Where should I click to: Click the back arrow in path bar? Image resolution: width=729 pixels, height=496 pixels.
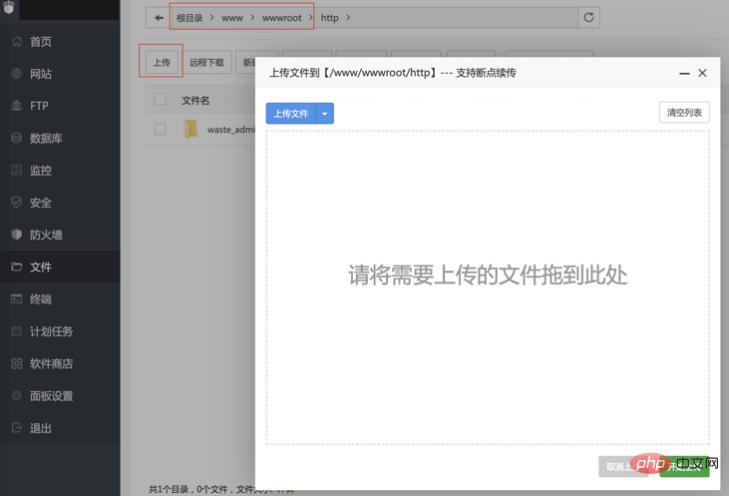(x=159, y=18)
